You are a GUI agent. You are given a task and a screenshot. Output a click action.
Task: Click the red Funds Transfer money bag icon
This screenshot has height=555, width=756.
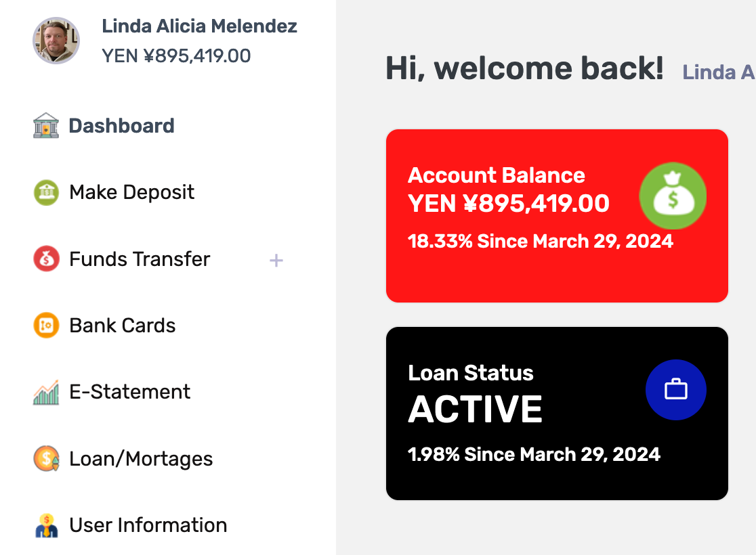click(x=46, y=259)
